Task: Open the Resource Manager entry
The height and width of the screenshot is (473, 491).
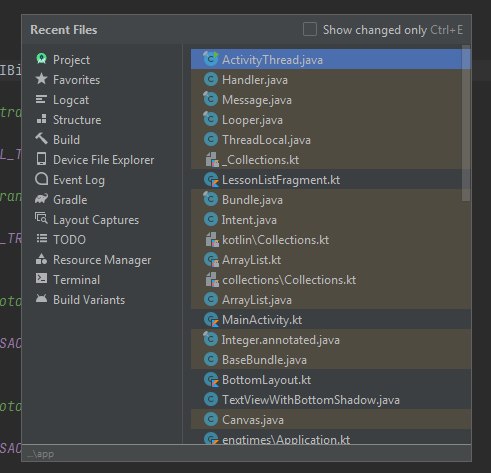Action: pyautogui.click(x=102, y=260)
